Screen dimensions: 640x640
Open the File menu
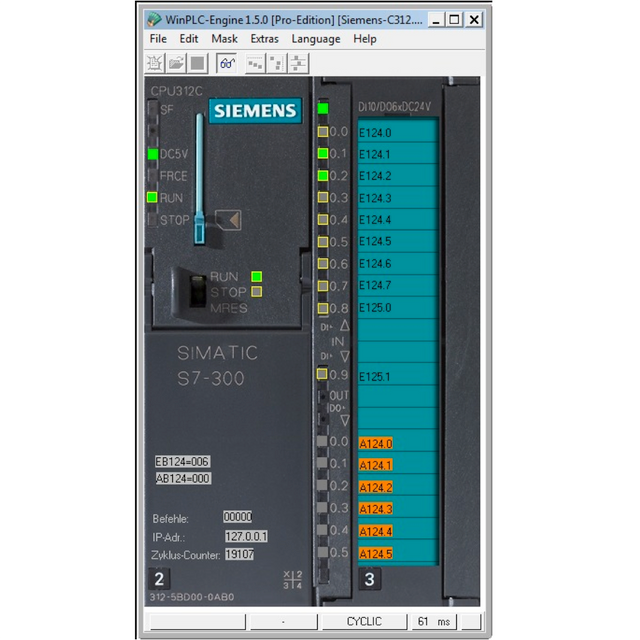(158, 39)
